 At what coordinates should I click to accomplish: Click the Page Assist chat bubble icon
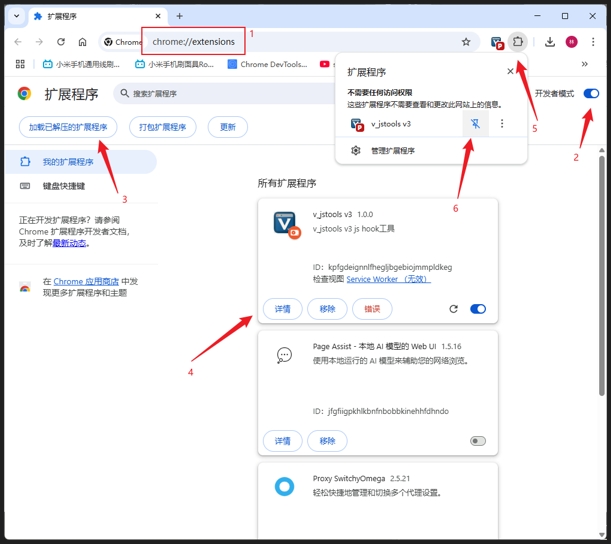click(x=284, y=355)
